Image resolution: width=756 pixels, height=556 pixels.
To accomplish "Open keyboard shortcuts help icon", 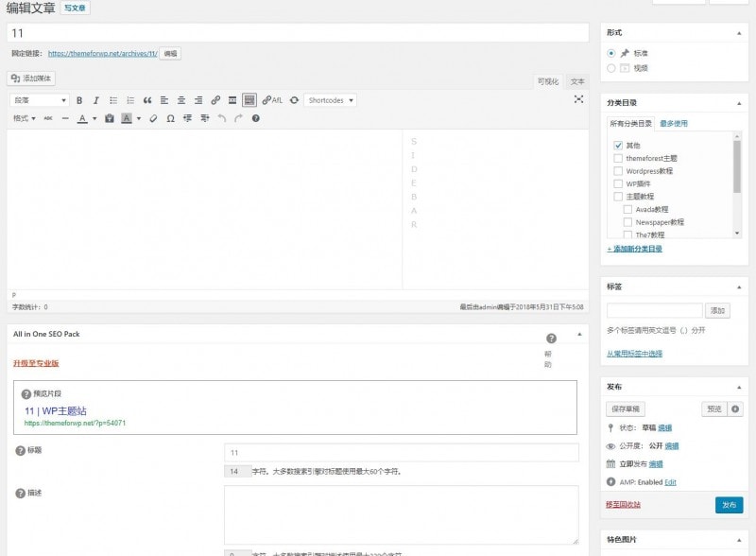I will (x=255, y=118).
